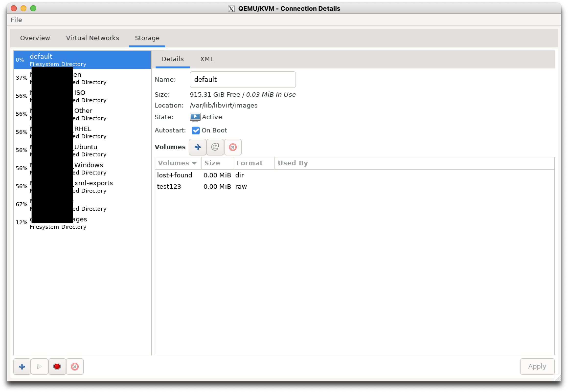Select the Overview tab
568x392 pixels.
click(x=35, y=38)
